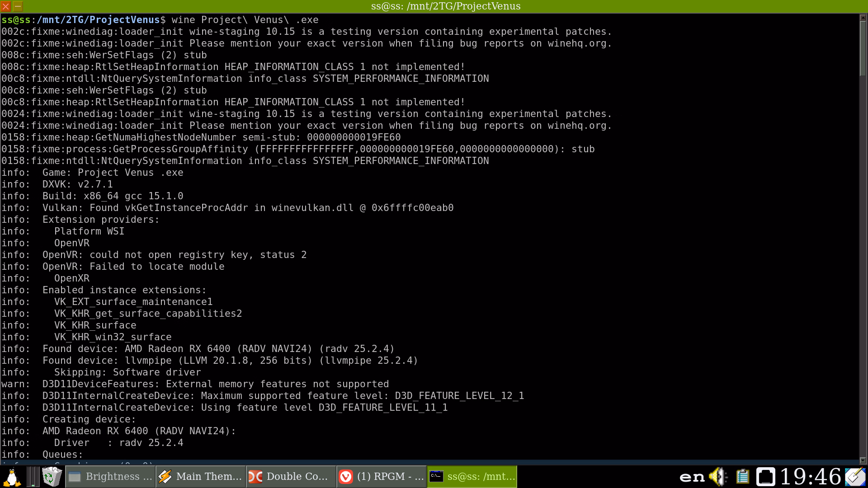The width and height of the screenshot is (868, 488).
Task: Click the desktop pager strip icon
Action: 33,477
